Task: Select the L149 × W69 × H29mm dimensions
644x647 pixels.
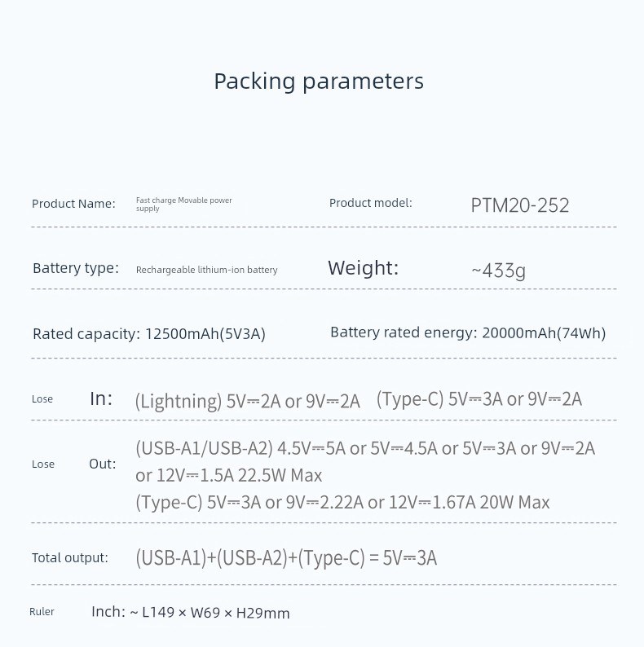Action: coord(215,613)
